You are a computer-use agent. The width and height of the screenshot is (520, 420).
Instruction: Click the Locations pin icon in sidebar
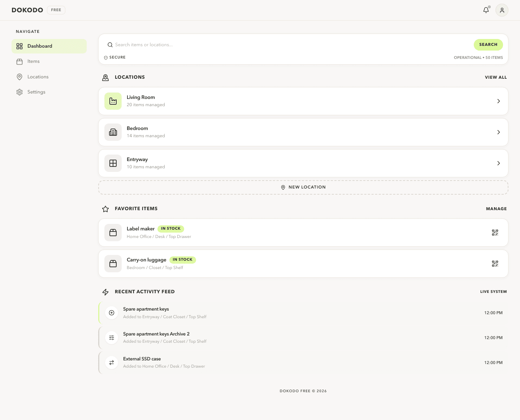pos(19,77)
